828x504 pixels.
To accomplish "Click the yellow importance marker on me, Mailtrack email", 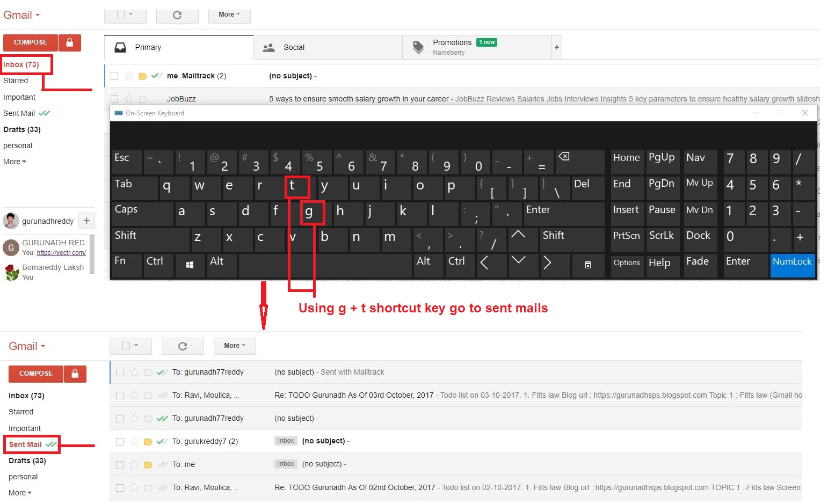I will (142, 76).
